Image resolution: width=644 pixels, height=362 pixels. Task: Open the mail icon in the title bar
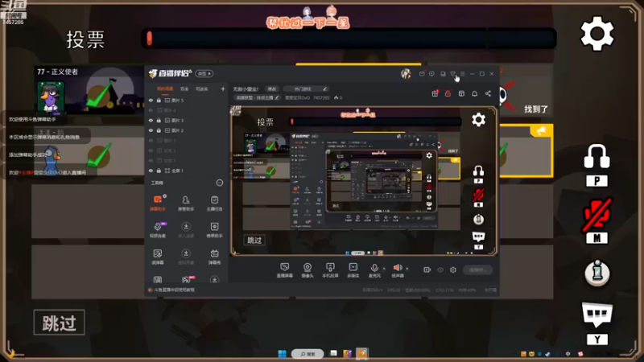[x=422, y=74]
